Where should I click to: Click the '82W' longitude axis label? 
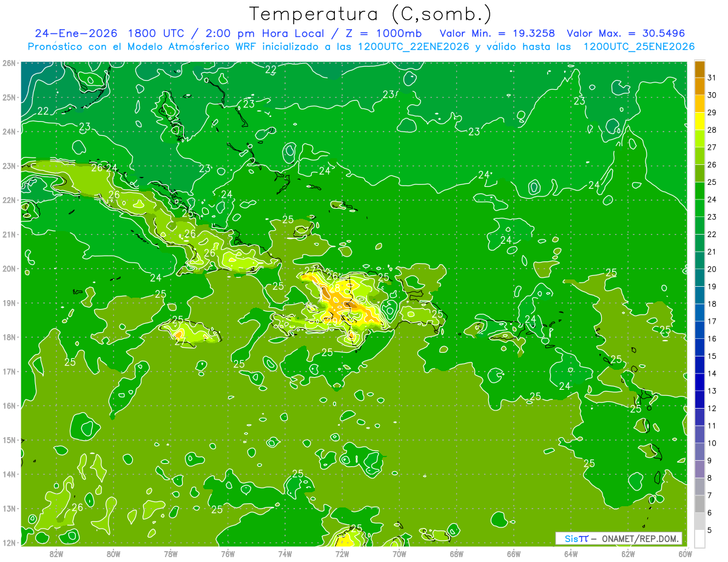[56, 554]
